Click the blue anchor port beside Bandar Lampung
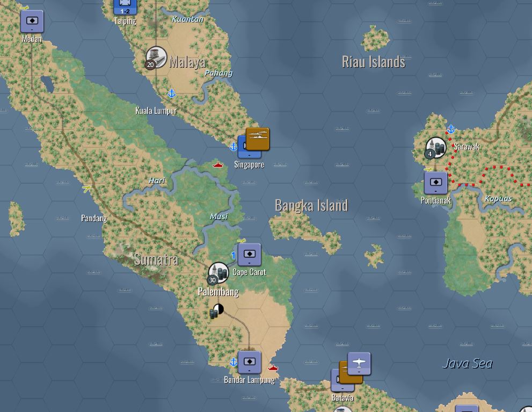The width and height of the screenshot is (532, 412). pyautogui.click(x=234, y=362)
